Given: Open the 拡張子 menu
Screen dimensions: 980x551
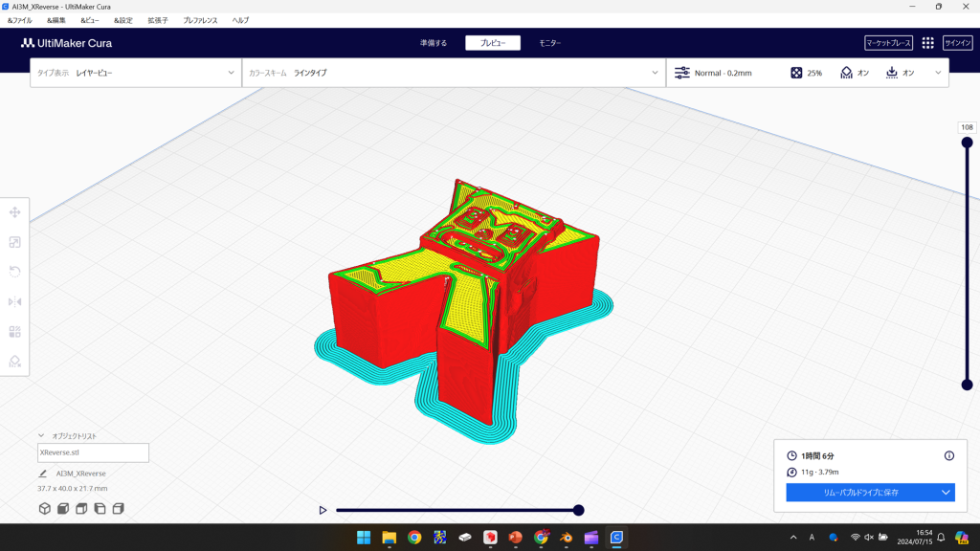Looking at the screenshot, I should click(x=158, y=21).
